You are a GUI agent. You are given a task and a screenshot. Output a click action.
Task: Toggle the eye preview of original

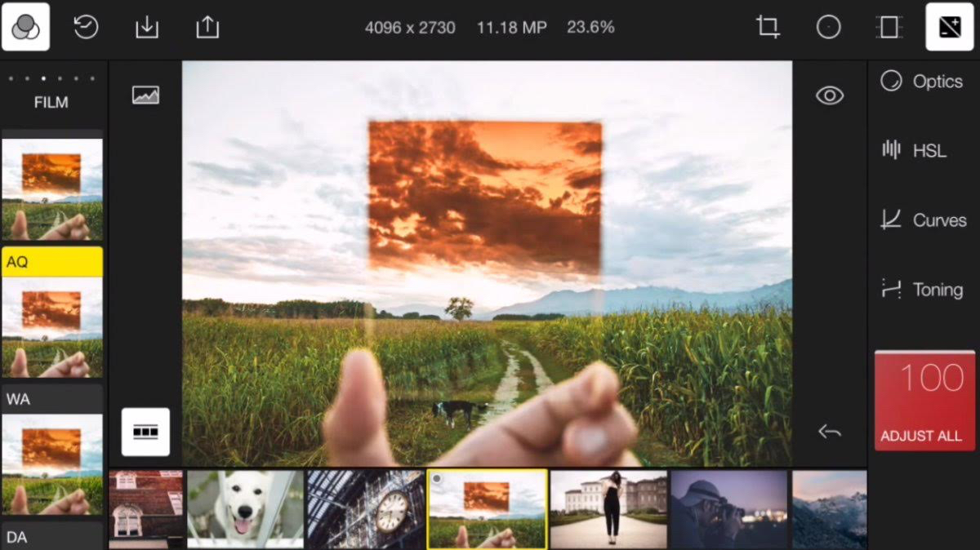click(830, 95)
